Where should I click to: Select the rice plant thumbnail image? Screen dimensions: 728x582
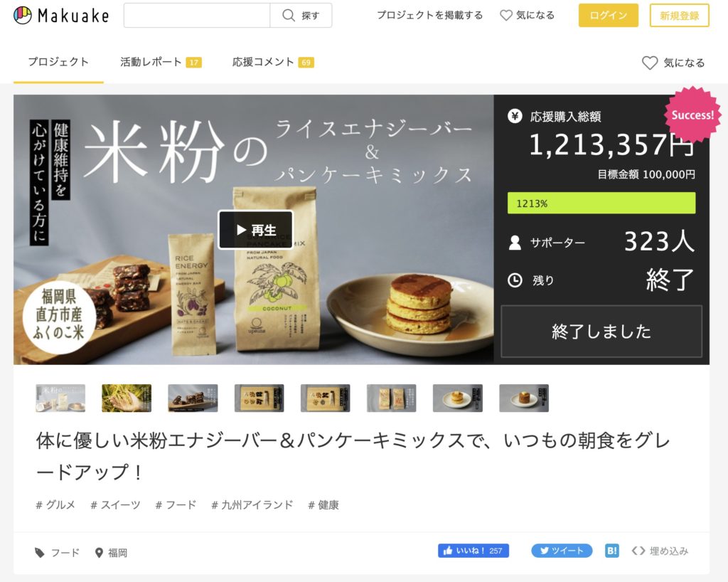127,398
